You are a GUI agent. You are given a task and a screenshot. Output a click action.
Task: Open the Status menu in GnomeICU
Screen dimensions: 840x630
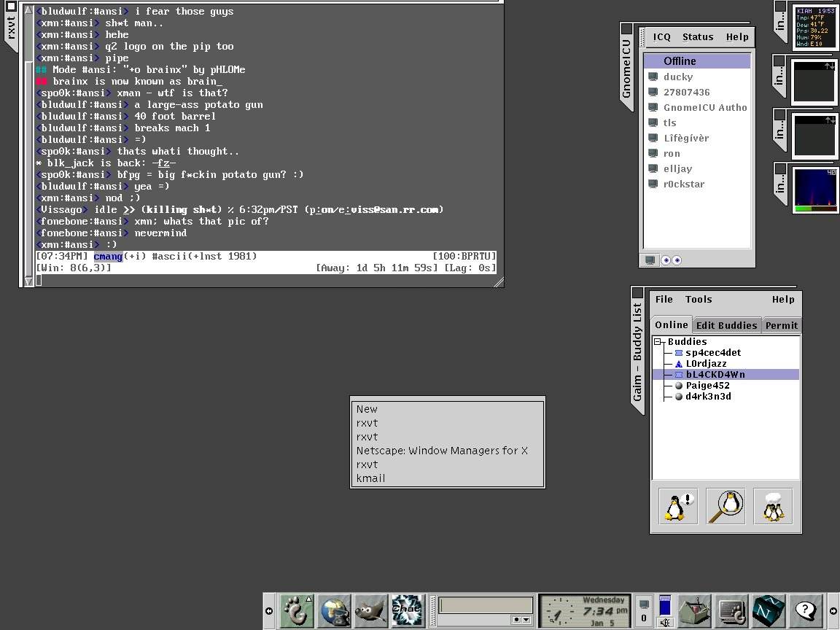pos(698,37)
